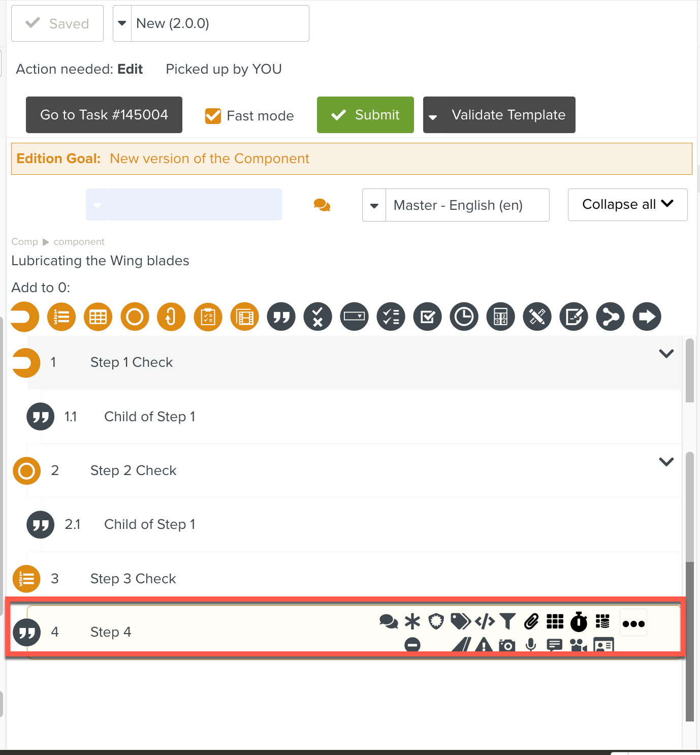Click the filter funnel icon on Step 4

tap(507, 621)
